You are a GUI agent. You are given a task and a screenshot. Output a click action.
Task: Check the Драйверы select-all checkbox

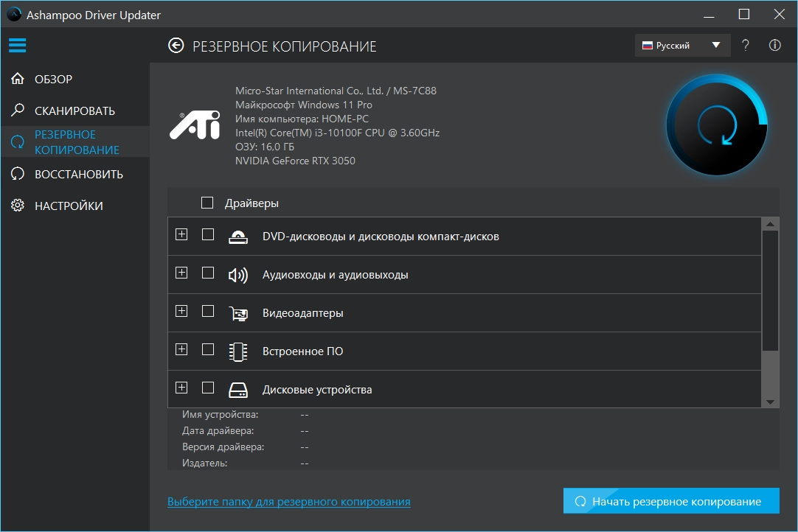tap(207, 203)
